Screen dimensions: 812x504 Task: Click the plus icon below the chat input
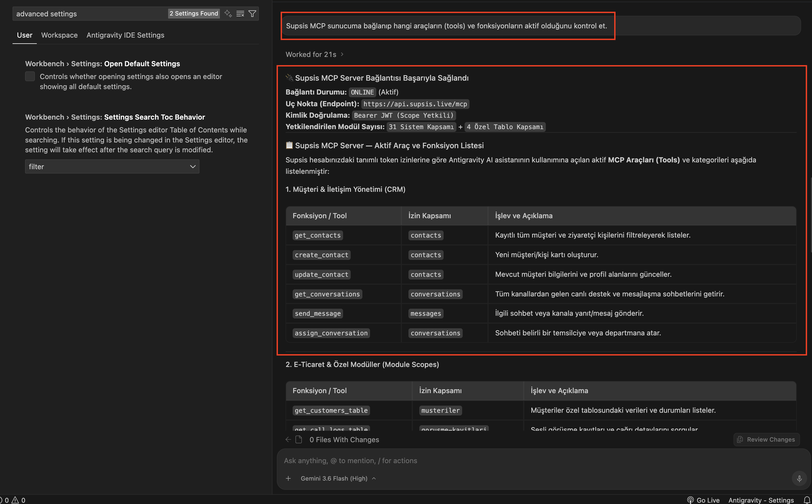pos(288,478)
